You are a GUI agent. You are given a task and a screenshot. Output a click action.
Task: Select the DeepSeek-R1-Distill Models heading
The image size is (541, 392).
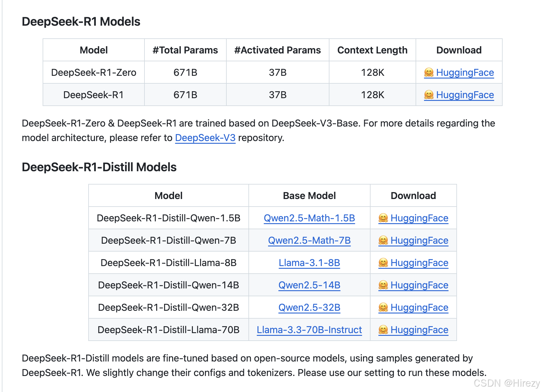tap(99, 167)
